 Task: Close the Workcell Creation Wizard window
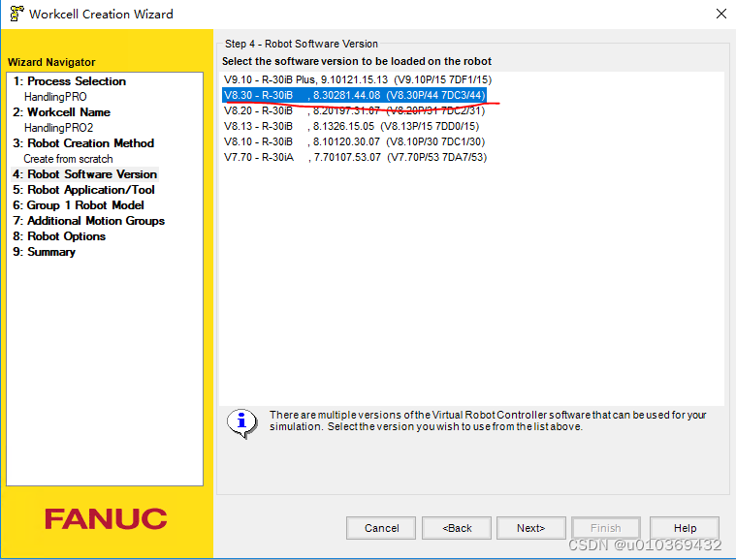tap(721, 14)
